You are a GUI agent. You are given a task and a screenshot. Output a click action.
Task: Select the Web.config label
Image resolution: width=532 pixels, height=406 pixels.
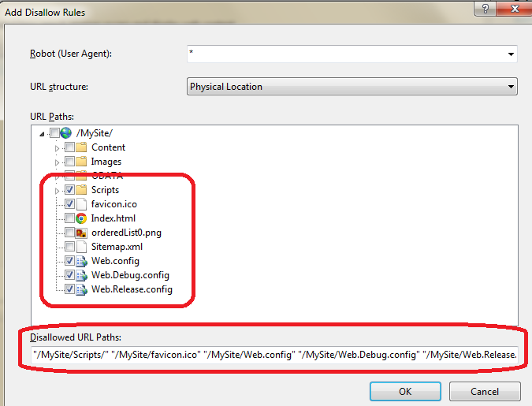[115, 261]
